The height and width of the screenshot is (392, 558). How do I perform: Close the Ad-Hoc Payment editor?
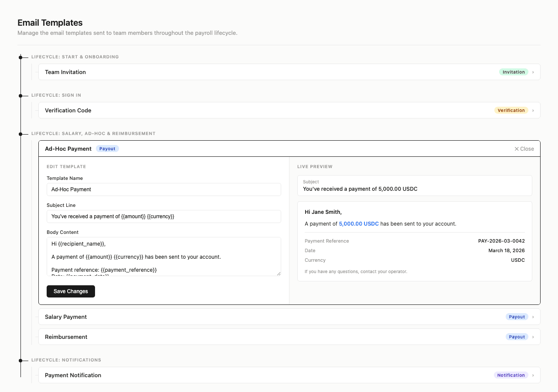tap(524, 149)
